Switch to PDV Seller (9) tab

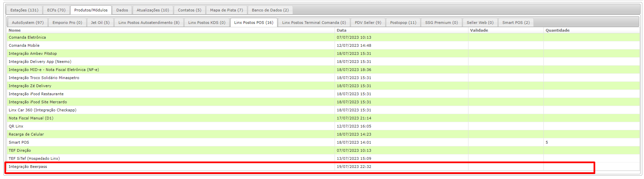(x=368, y=23)
